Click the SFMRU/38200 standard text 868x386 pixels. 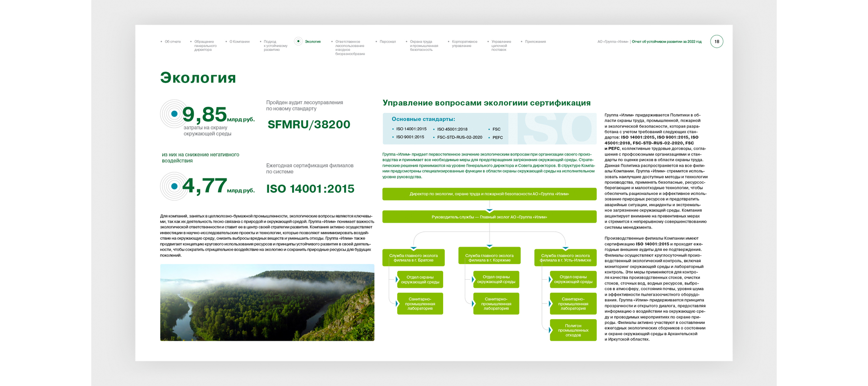309,125
